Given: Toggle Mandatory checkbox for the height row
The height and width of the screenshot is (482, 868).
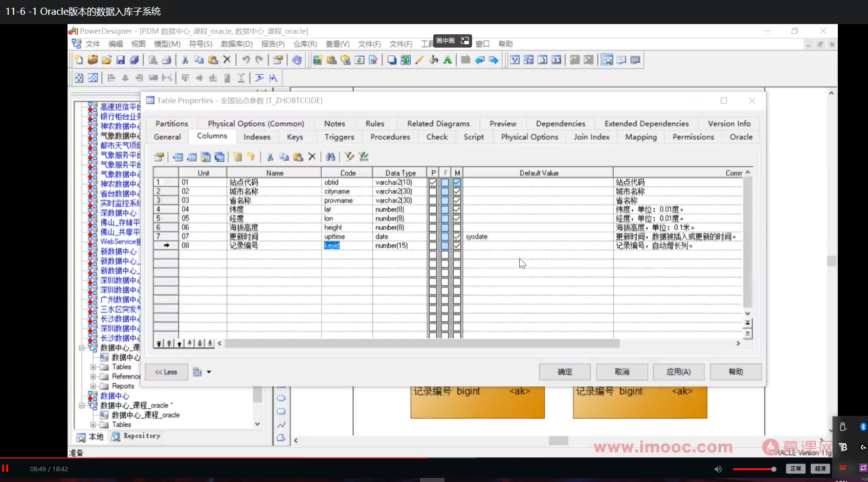Looking at the screenshot, I should tap(457, 228).
